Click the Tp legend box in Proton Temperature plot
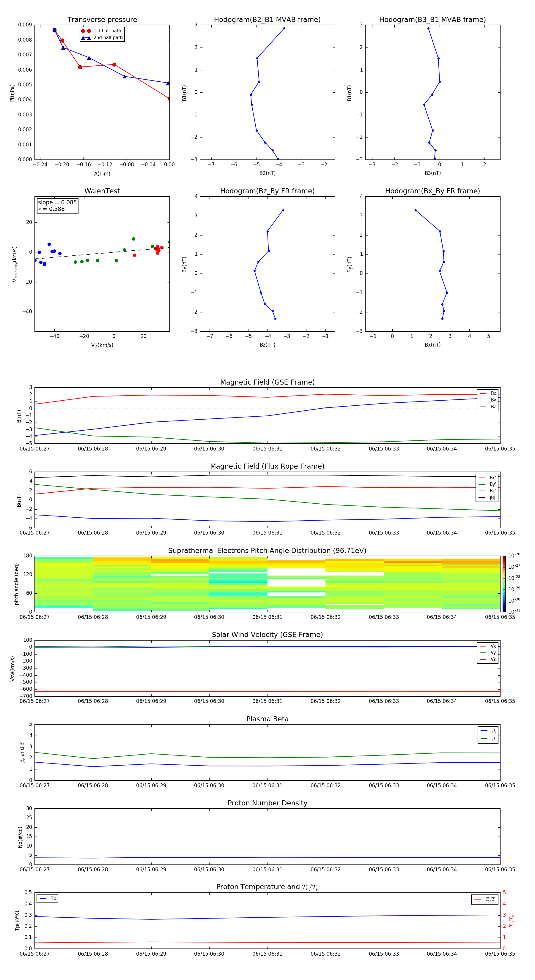 pos(48,899)
